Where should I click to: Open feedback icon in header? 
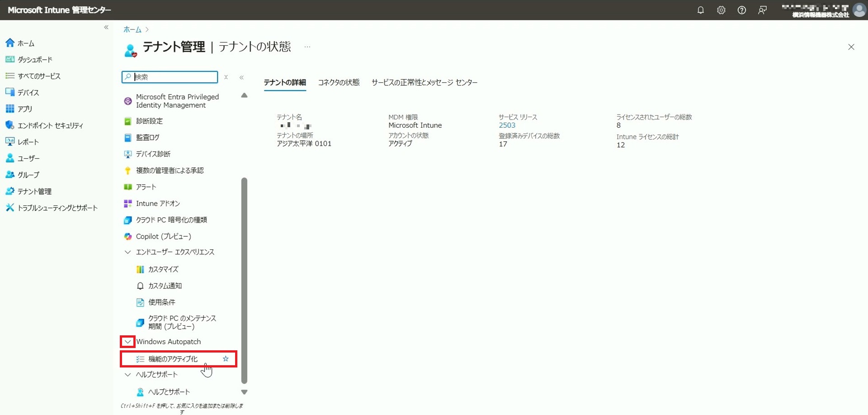[763, 10]
